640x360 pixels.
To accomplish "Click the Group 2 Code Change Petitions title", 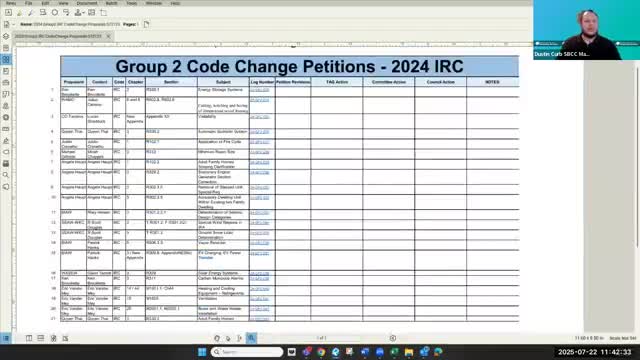I will [x=289, y=67].
